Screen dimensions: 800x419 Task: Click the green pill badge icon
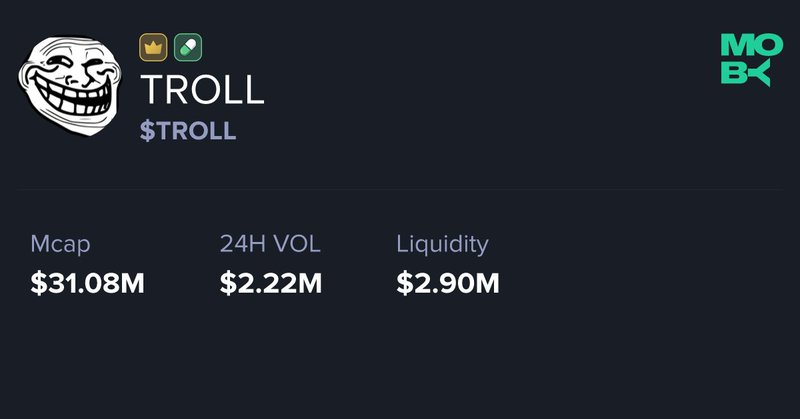[188, 47]
